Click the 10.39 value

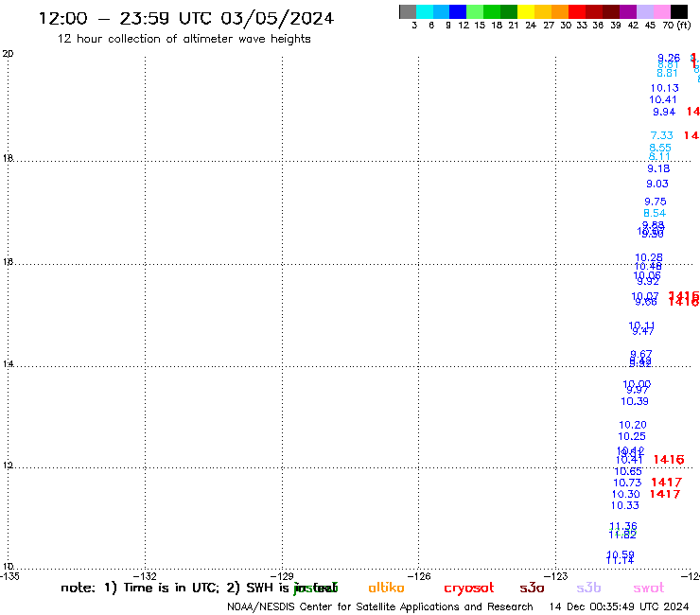(x=635, y=401)
